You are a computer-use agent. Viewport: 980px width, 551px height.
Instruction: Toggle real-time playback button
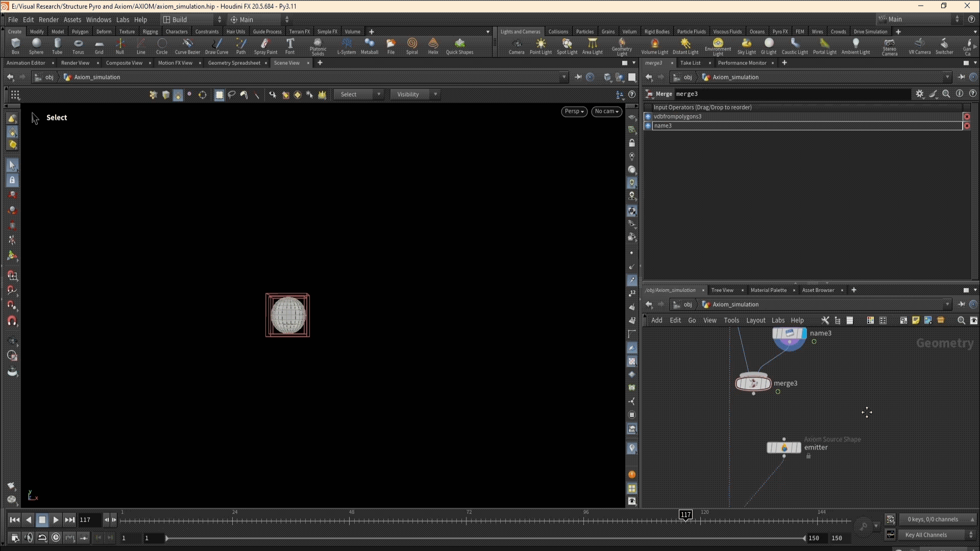56,538
